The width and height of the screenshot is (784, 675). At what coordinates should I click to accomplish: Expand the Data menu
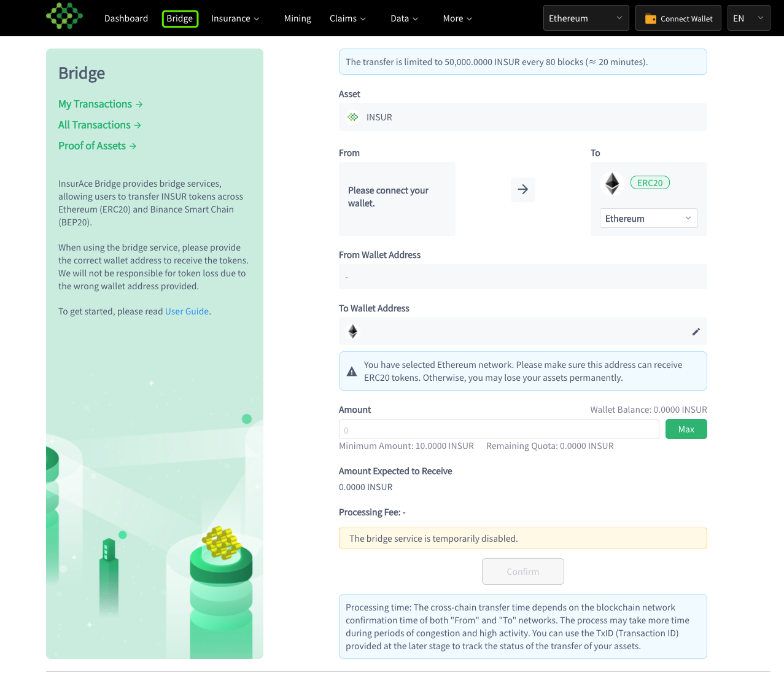point(404,18)
